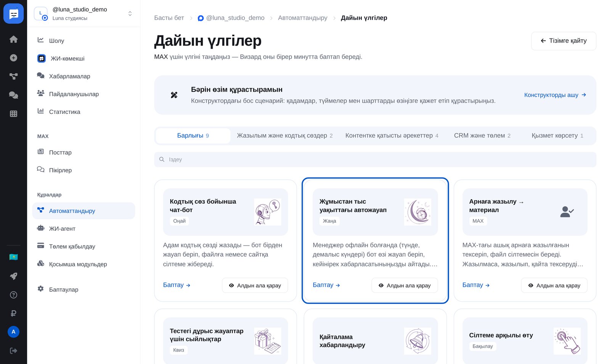Click the bell illustration on Қайталама хабарландыру card
This screenshot has width=610, height=364.
click(418, 341)
